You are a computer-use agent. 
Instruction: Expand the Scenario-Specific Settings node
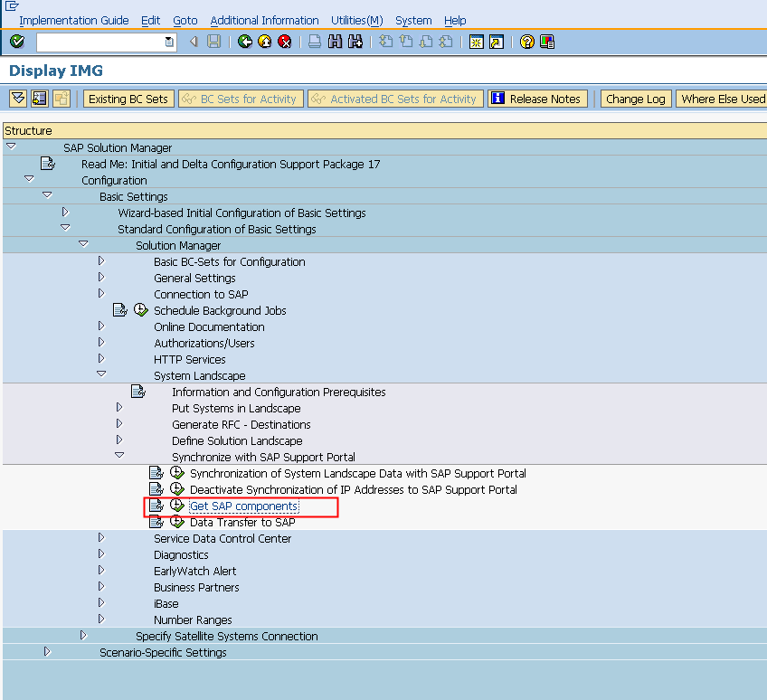48,652
